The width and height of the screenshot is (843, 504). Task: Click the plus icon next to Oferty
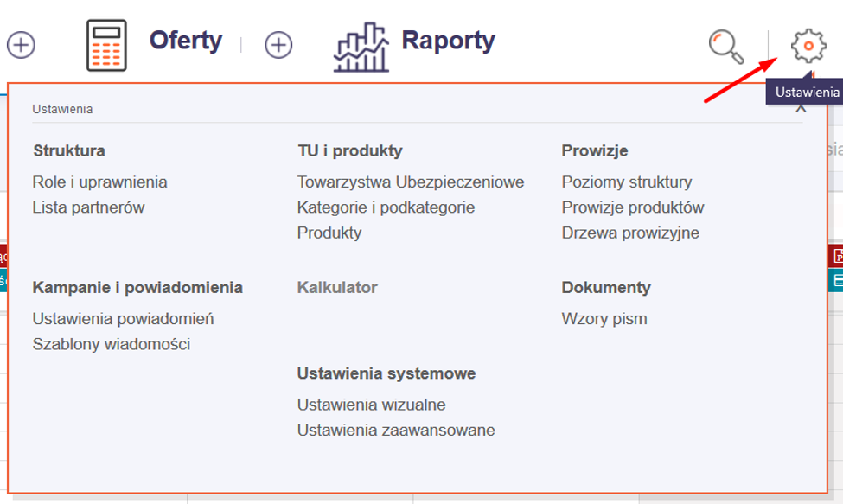point(278,45)
